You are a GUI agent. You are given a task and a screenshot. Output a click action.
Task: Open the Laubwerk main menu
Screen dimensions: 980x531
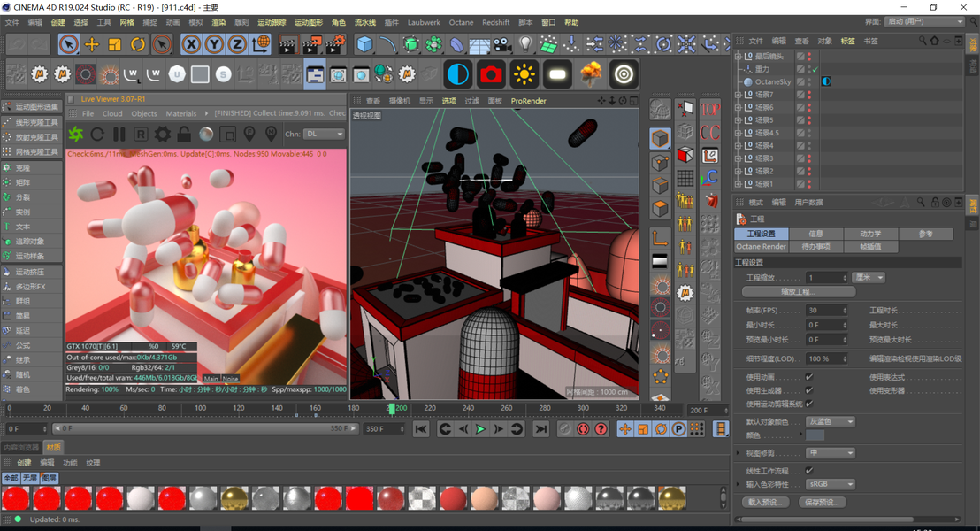pos(424,22)
